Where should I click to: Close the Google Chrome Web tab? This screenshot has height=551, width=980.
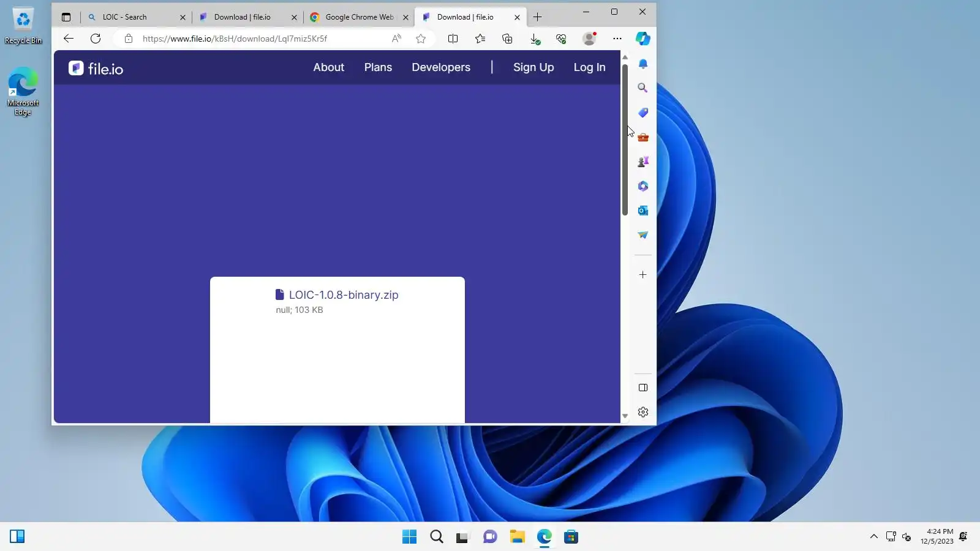(x=405, y=18)
